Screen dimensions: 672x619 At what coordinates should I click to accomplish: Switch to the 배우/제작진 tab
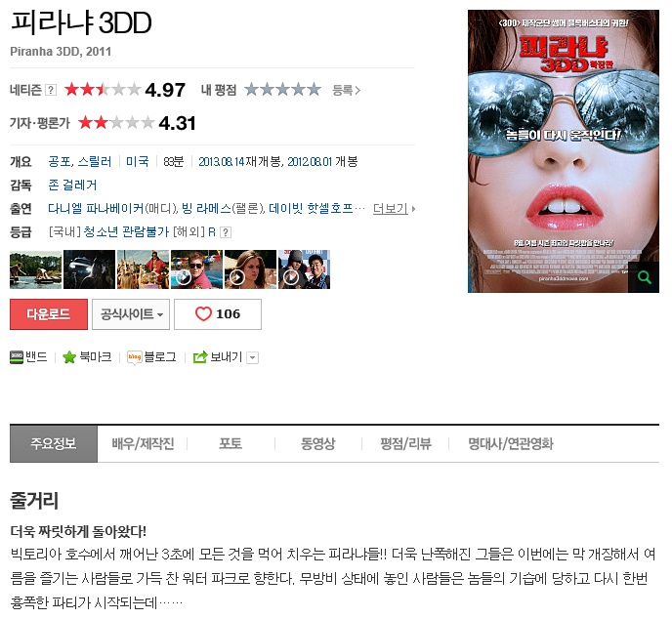143,444
